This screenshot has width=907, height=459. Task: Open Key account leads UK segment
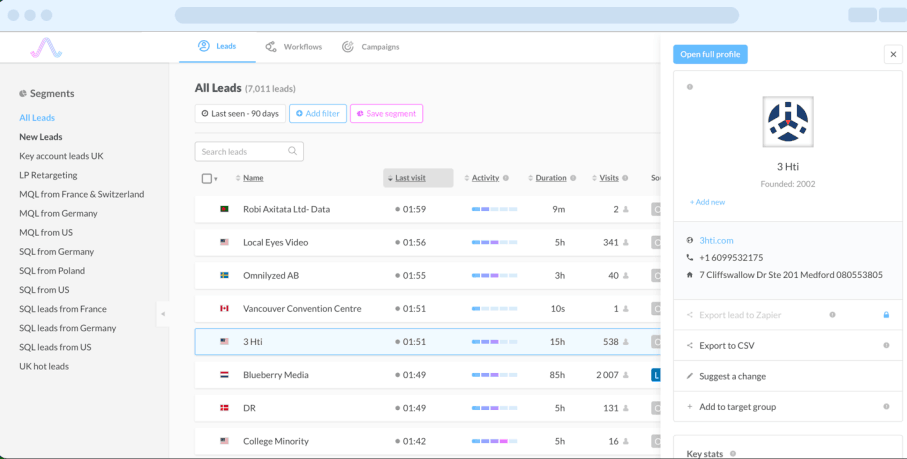click(x=61, y=156)
